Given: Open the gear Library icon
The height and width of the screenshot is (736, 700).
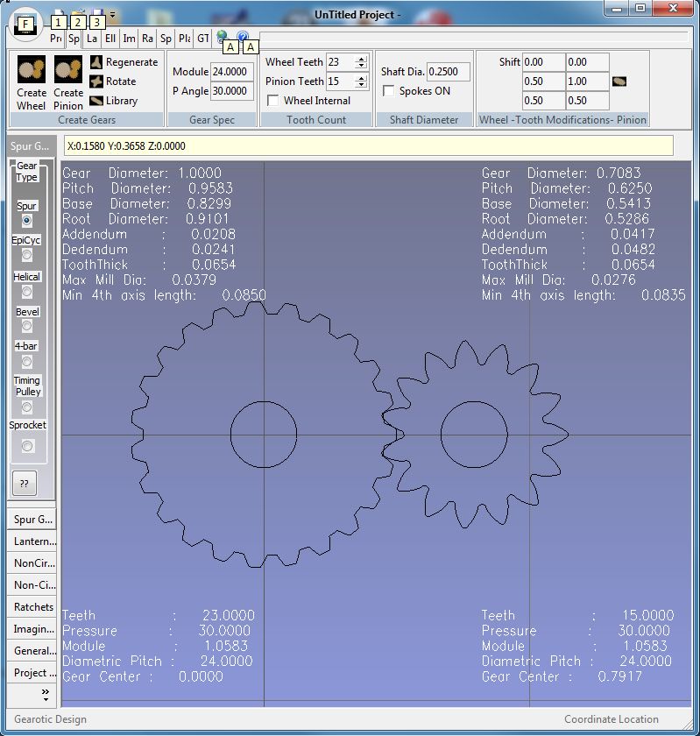Looking at the screenshot, I should coord(96,101).
